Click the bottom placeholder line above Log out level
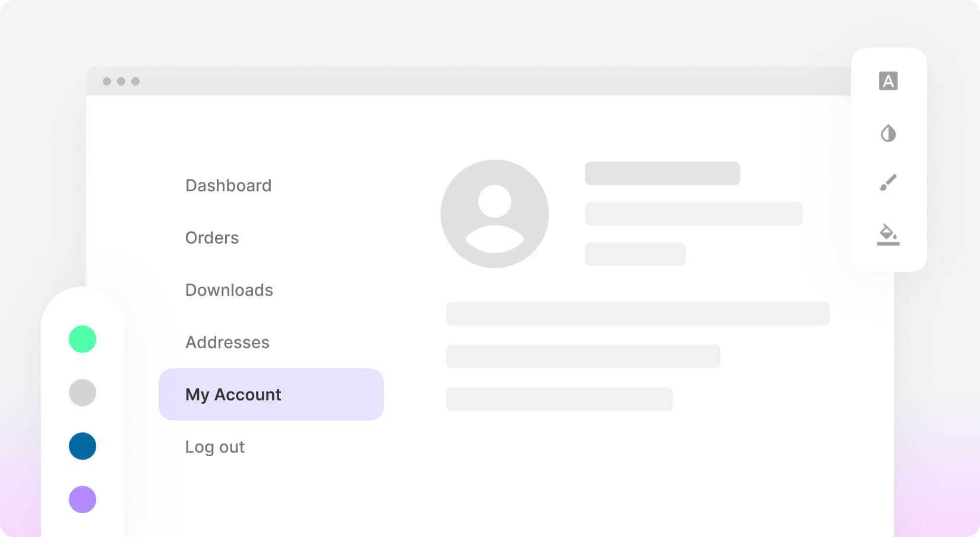The width and height of the screenshot is (980, 537). (x=559, y=399)
